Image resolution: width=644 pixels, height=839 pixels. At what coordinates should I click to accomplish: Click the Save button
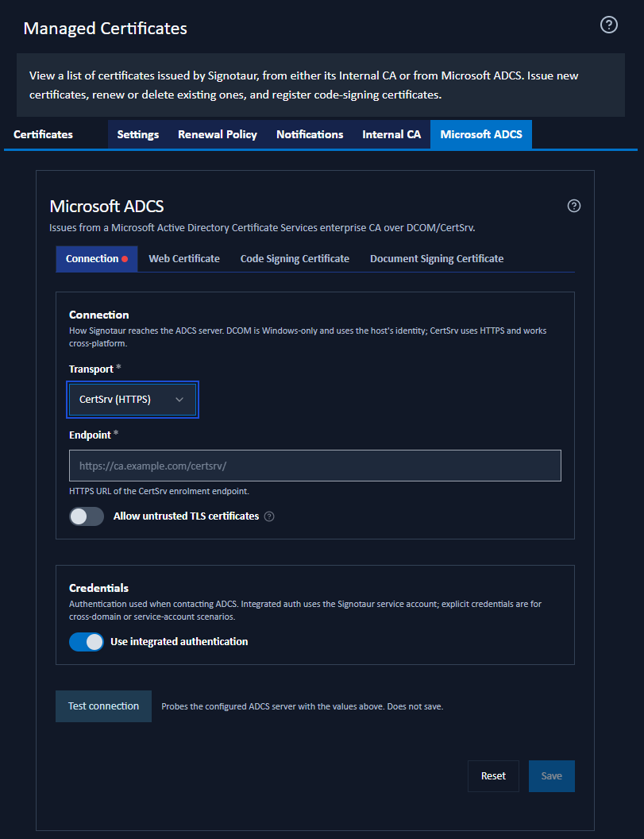pos(551,776)
